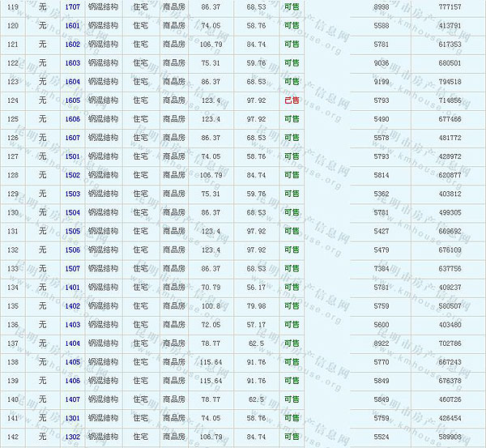Screen dimensions: 486x448
Task: Open room 1601 link
Action: click(73, 26)
